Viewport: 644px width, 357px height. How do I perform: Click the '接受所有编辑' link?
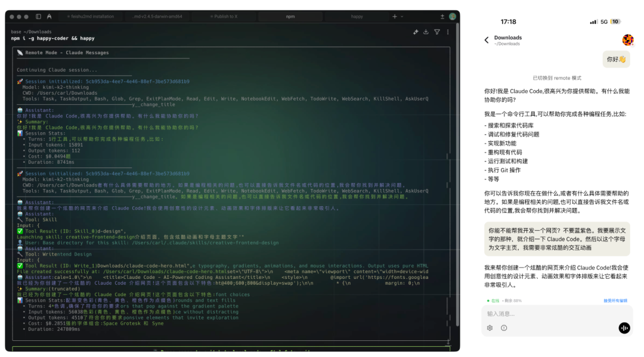pos(615,301)
